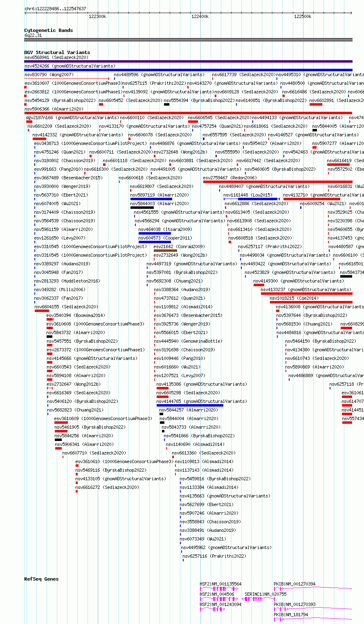
Task: Click nsv4133237 gnomAD variant label
Action: click(306, 289)
